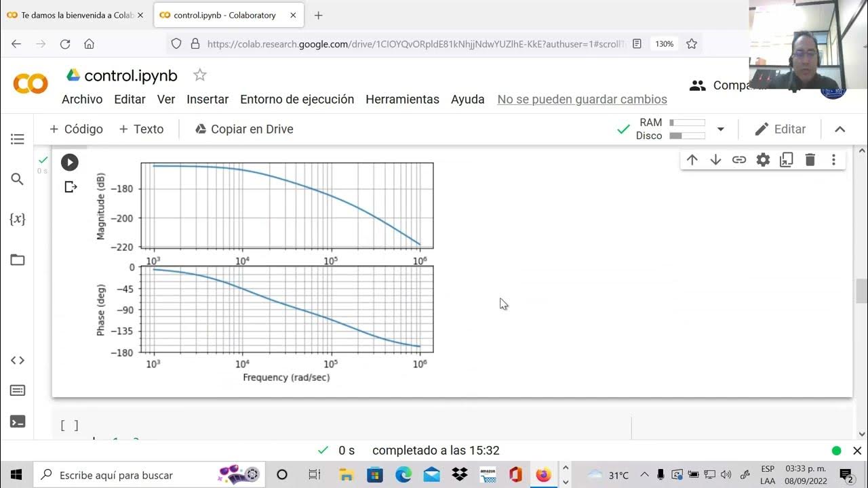This screenshot has width=868, height=488.
Task: Click the control.ipynb notebook title
Action: [x=131, y=75]
